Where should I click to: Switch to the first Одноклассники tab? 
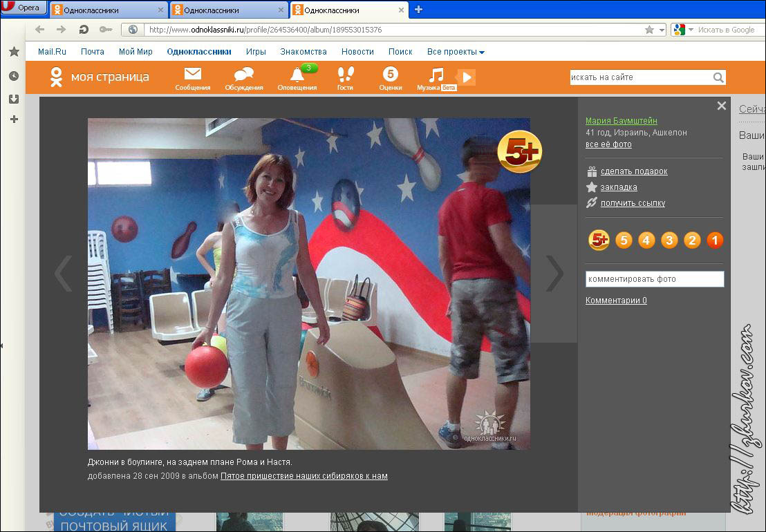point(107,10)
